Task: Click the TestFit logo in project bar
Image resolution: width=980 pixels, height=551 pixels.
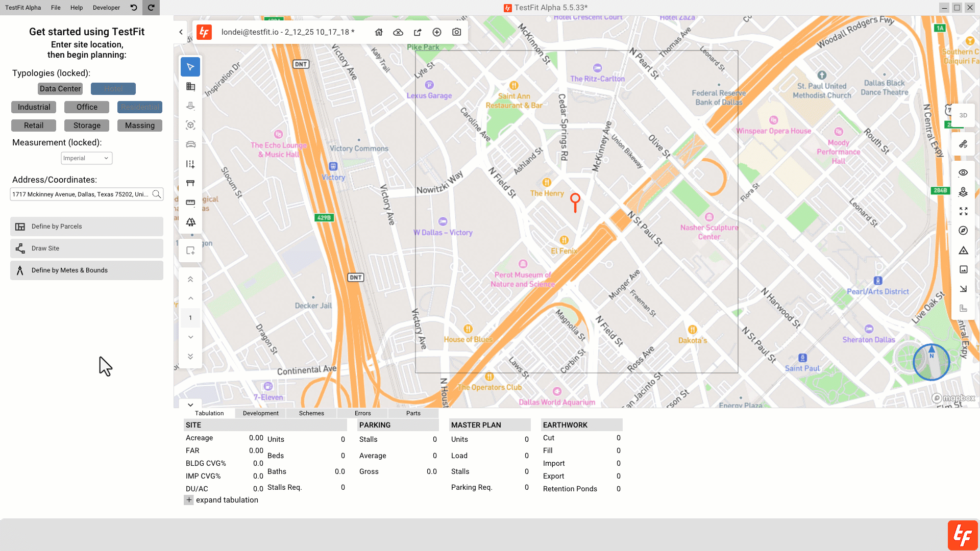Action: click(204, 32)
